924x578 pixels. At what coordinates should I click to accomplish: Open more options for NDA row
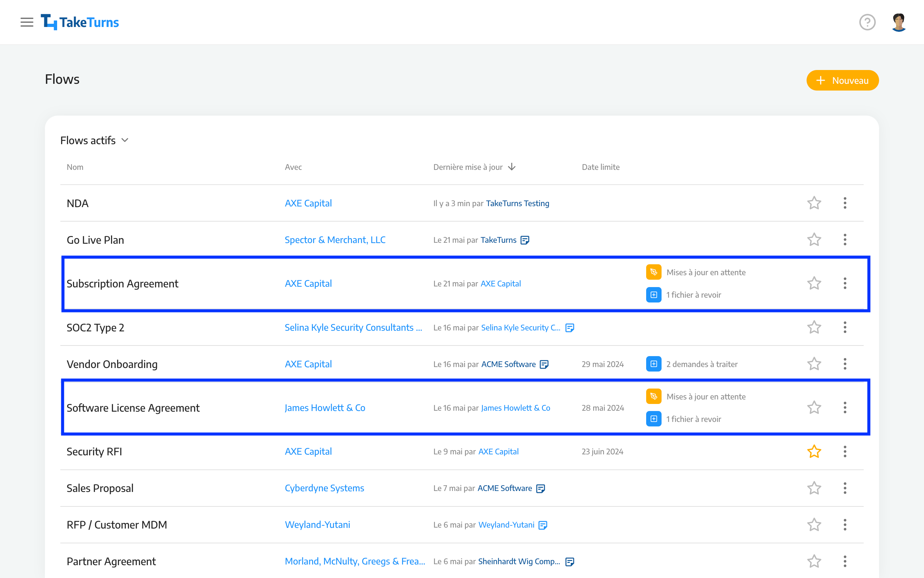[x=845, y=203]
